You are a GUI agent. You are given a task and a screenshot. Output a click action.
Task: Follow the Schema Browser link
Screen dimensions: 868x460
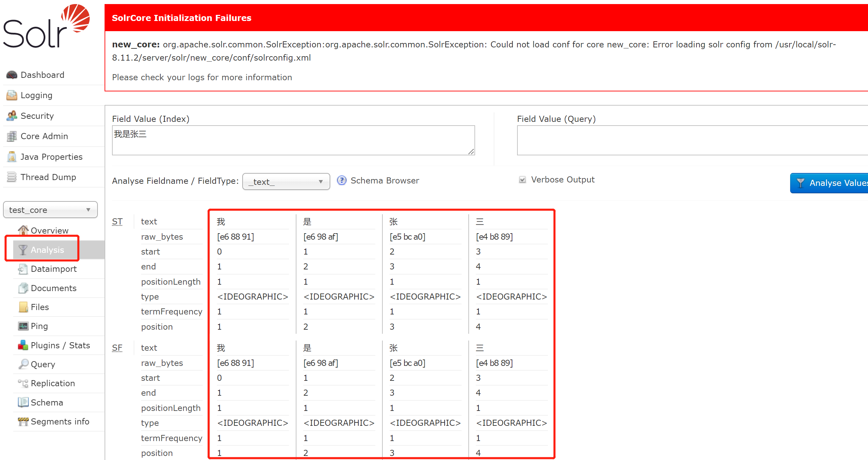pyautogui.click(x=384, y=180)
